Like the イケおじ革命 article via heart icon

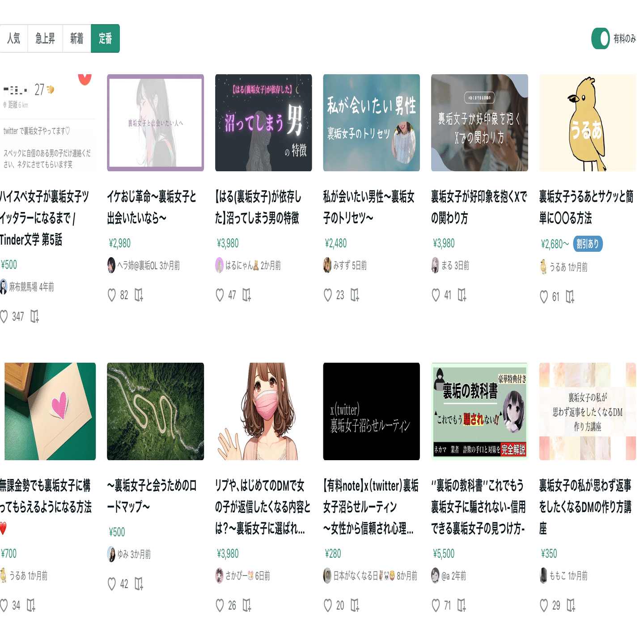click(x=112, y=295)
